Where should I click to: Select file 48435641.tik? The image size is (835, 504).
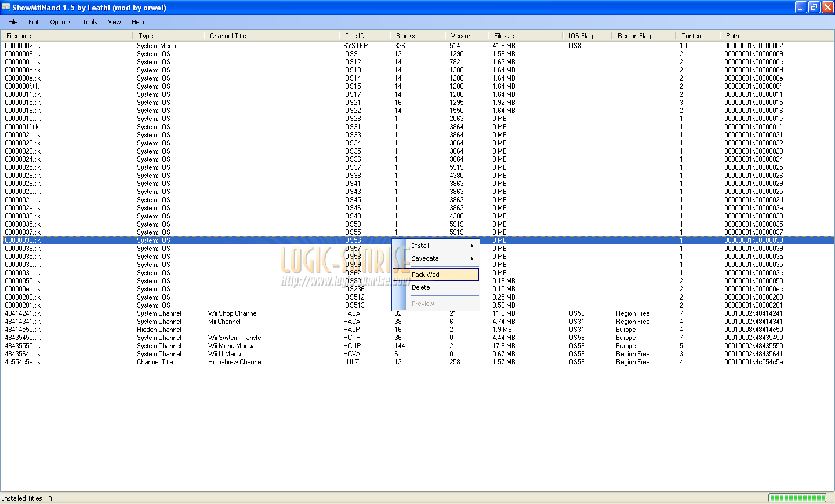[23, 354]
